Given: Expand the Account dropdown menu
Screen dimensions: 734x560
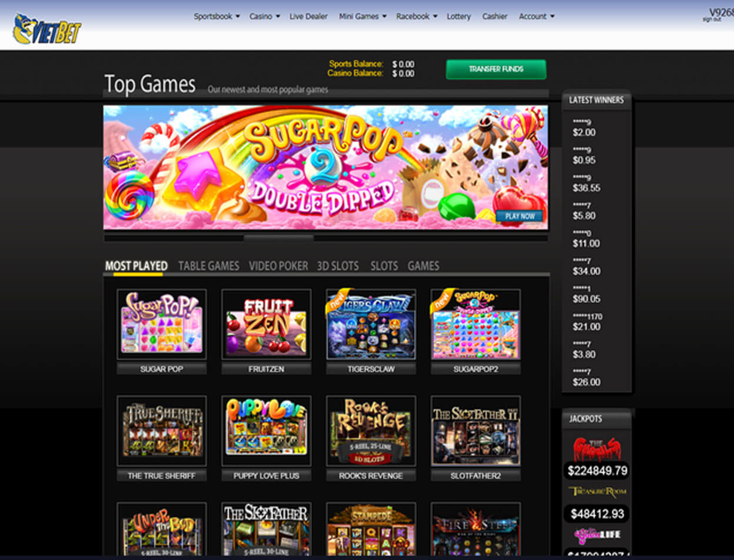Looking at the screenshot, I should (x=536, y=16).
